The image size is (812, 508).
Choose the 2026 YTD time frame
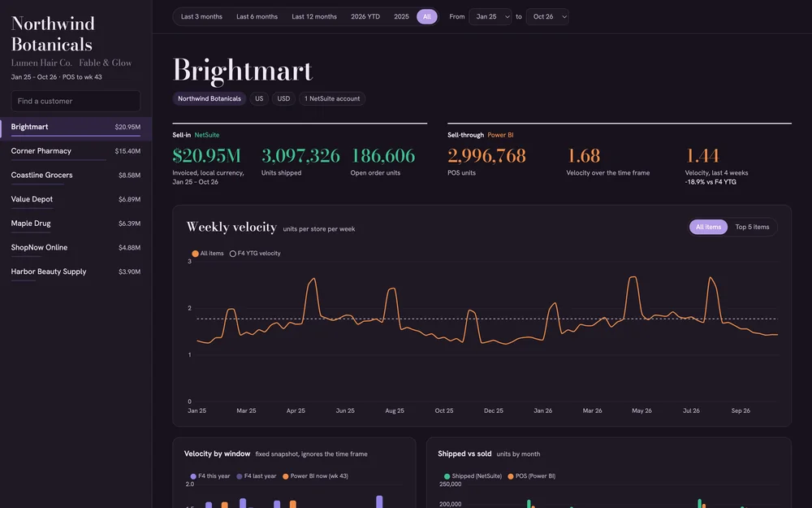(x=365, y=16)
